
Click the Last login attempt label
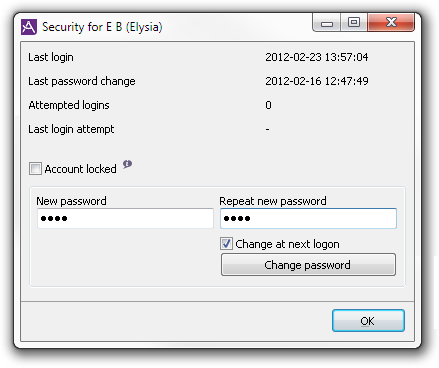pos(71,129)
